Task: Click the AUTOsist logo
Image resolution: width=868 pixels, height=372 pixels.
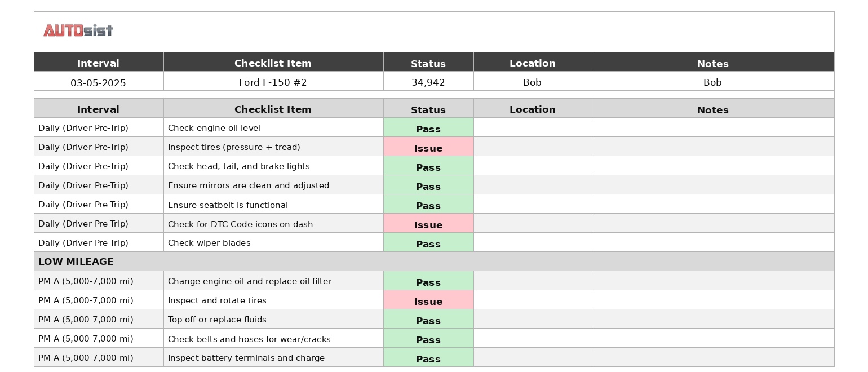Action: pos(78,30)
